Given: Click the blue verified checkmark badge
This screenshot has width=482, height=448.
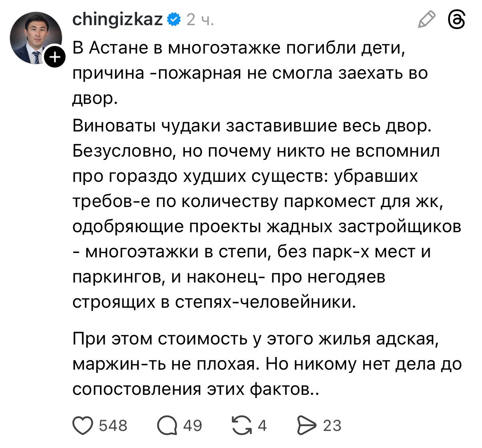Looking at the screenshot, I should click(x=173, y=19).
